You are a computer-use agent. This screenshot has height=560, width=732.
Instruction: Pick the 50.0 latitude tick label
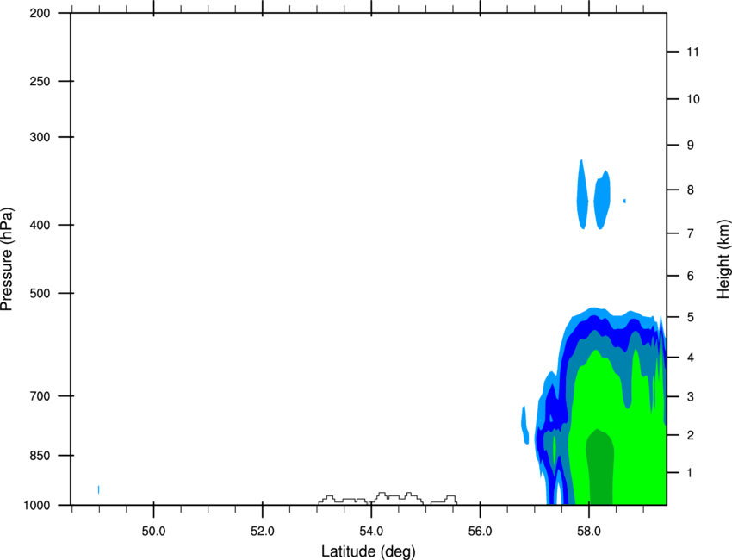(x=153, y=531)
